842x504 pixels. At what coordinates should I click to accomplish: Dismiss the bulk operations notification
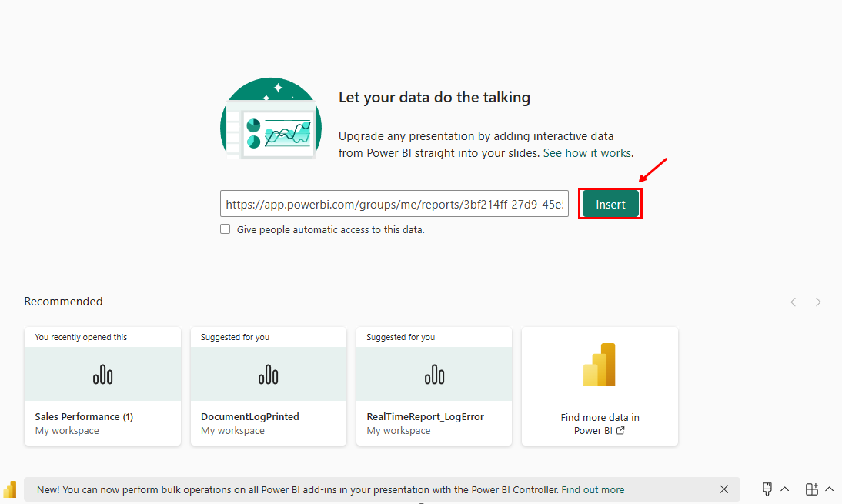723,489
